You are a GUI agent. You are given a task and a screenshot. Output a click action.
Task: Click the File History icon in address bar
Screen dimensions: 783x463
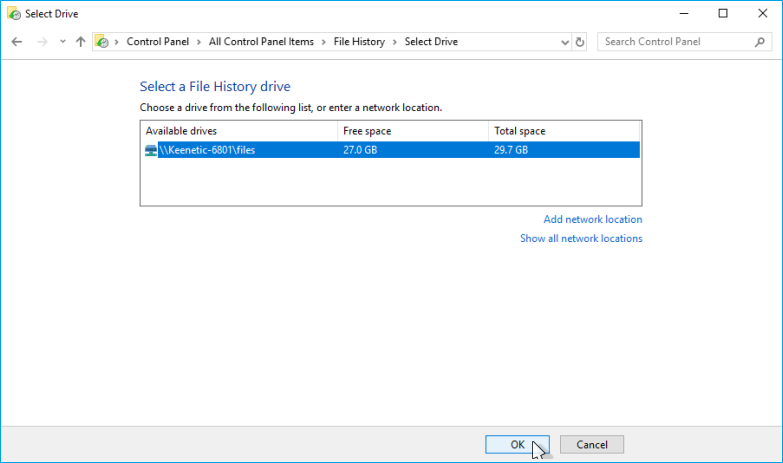tap(102, 42)
